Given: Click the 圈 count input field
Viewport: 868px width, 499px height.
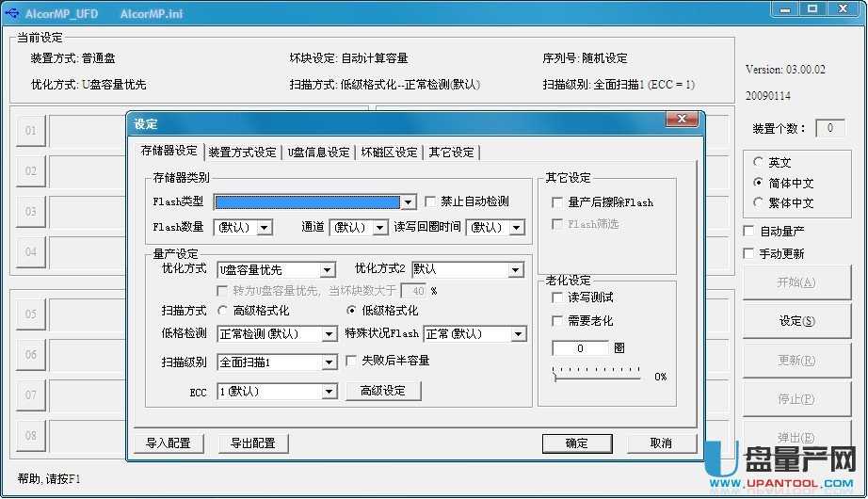Looking at the screenshot, I should pyautogui.click(x=580, y=348).
